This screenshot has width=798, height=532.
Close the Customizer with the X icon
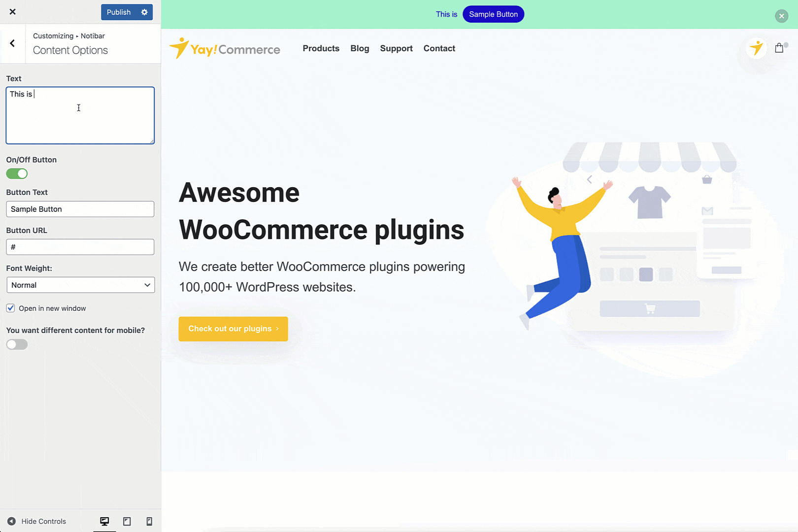click(x=13, y=12)
